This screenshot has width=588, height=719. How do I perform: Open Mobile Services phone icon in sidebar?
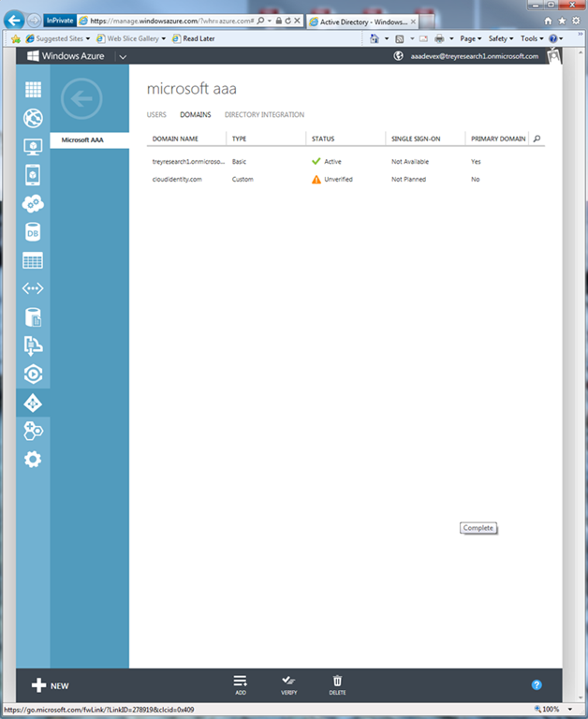coord(33,175)
